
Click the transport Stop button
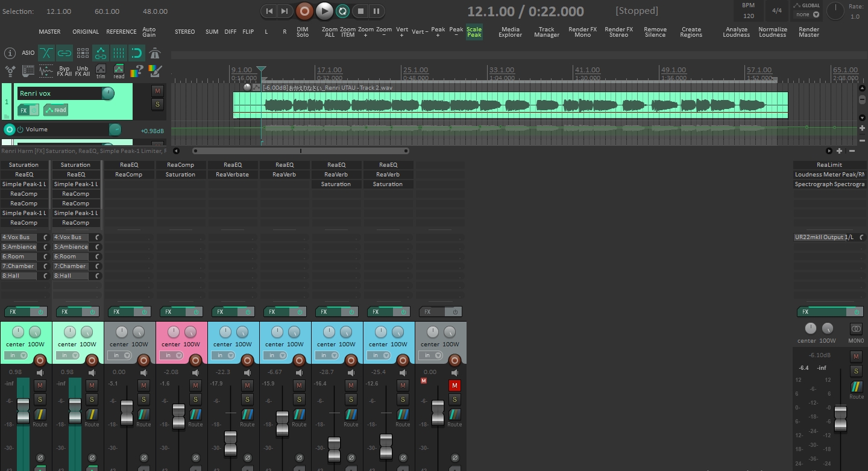tap(360, 11)
